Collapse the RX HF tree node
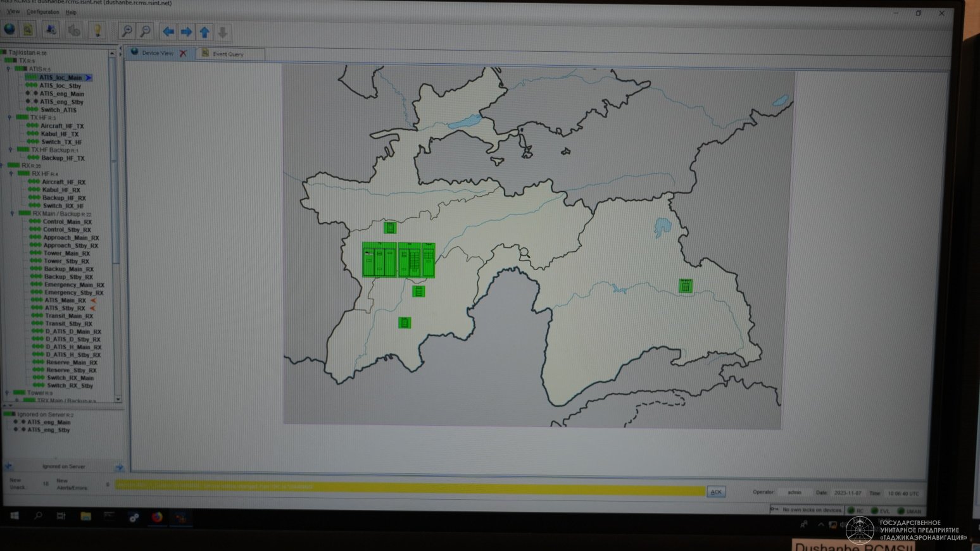This screenshot has height=551, width=980. coord(12,174)
